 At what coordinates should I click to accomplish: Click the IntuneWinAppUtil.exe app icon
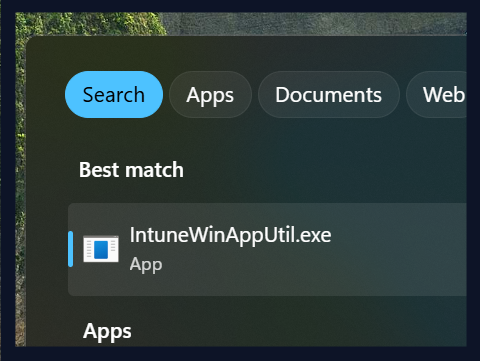click(101, 249)
